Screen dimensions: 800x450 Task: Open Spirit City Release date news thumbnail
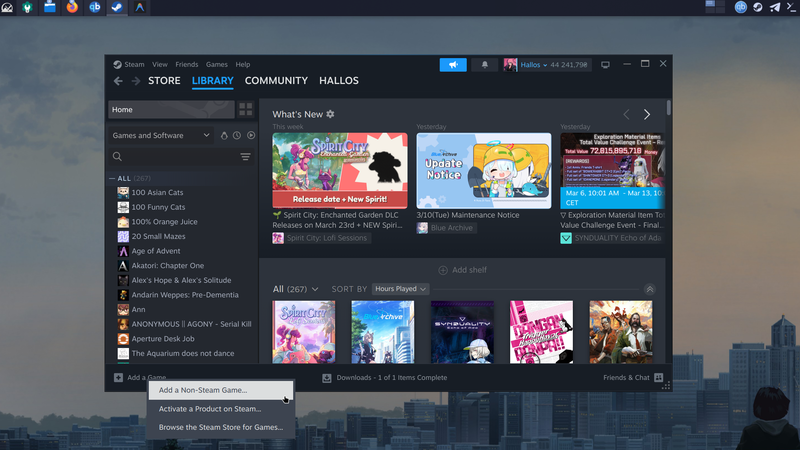point(340,170)
